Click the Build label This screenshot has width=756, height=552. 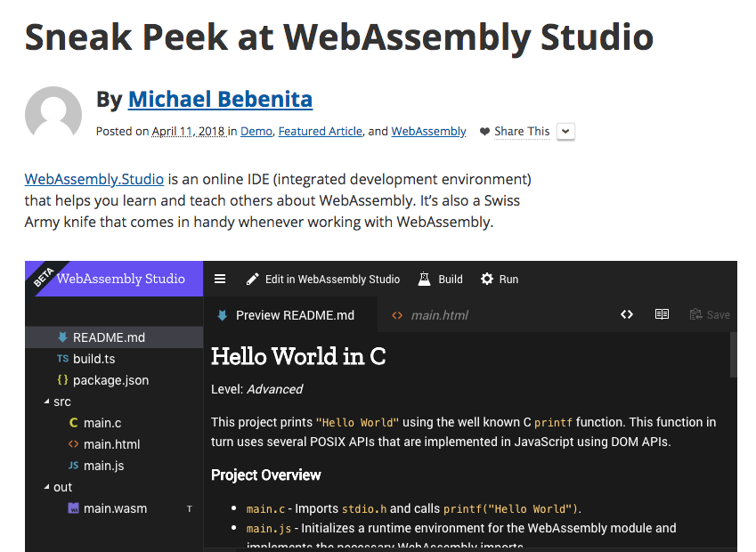(451, 280)
